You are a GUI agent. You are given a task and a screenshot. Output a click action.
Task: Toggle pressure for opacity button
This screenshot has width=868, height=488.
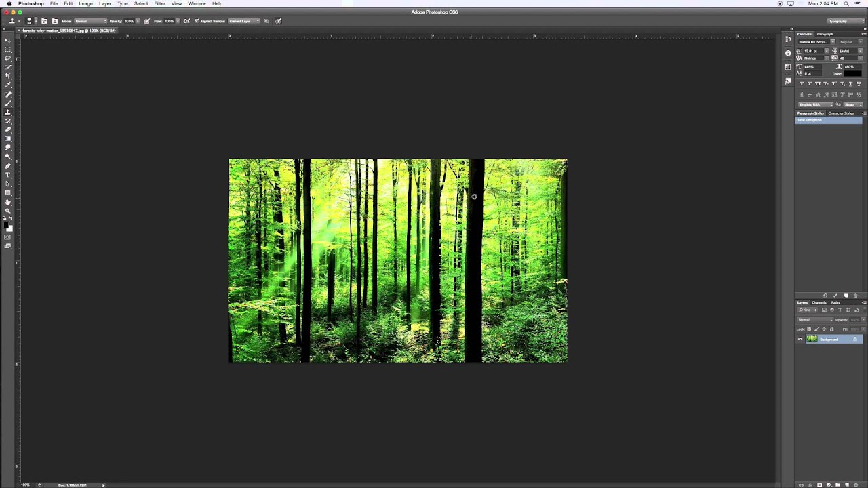(x=146, y=21)
